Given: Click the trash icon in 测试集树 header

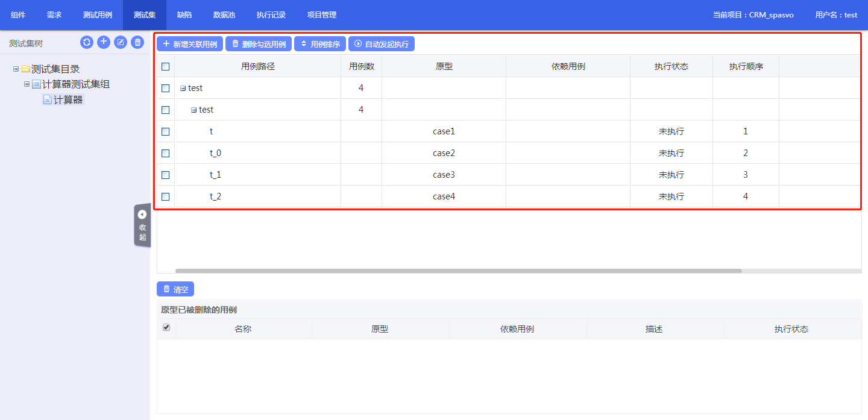Looking at the screenshot, I should click(x=137, y=42).
